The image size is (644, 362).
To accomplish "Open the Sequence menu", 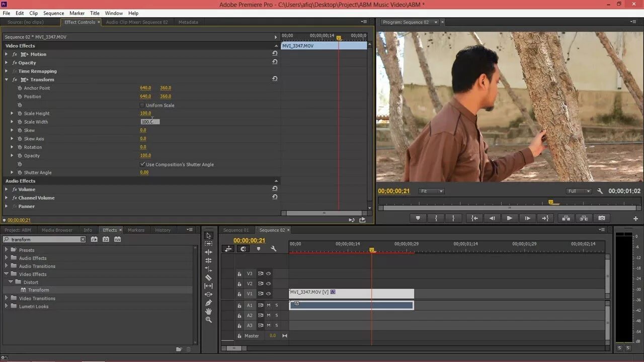I will tap(53, 13).
